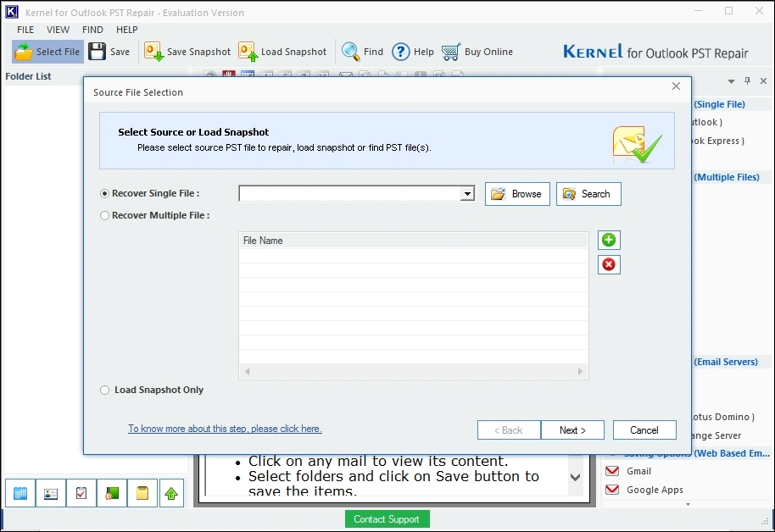The image size is (775, 532).
Task: Click the Gmail envelope icon
Action: [x=612, y=471]
